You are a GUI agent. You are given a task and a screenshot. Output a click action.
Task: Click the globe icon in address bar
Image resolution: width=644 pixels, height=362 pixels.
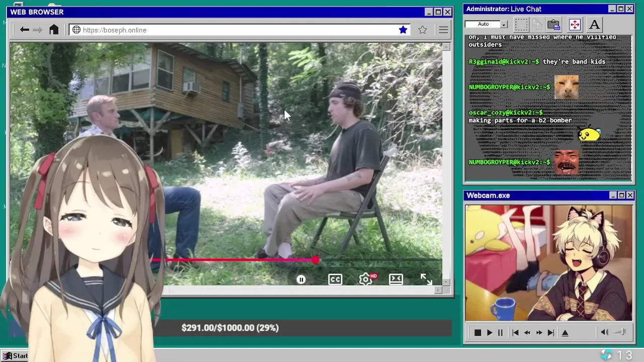76,30
